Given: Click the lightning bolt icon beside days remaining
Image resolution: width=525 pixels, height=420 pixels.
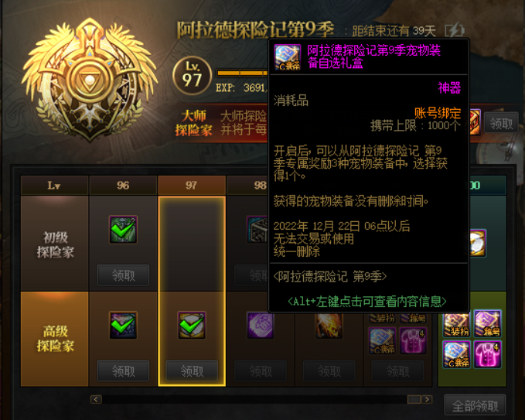Looking at the screenshot, I should click(x=455, y=30).
